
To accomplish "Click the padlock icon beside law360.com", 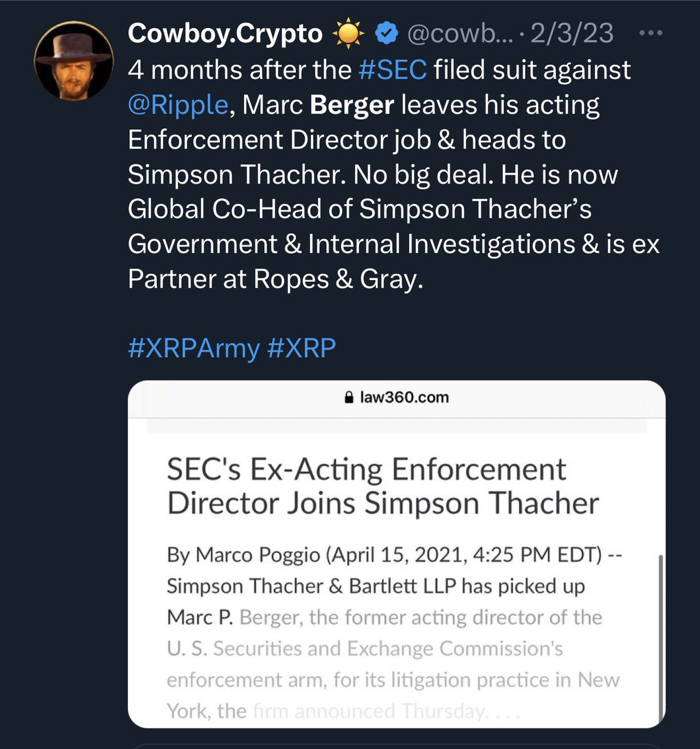I will coord(350,398).
